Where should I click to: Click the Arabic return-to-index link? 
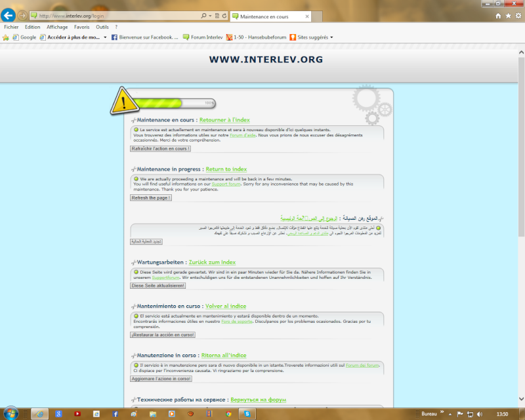click(x=308, y=219)
